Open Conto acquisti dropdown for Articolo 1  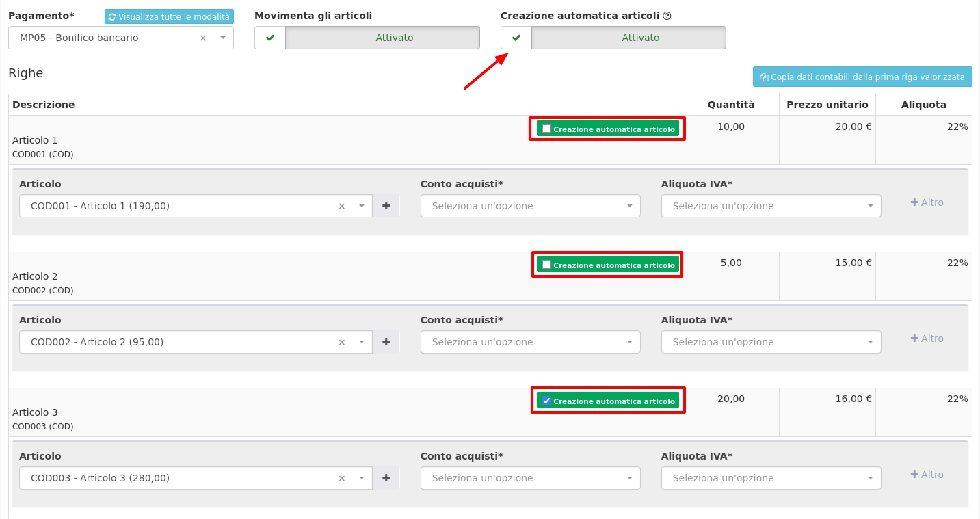[530, 206]
